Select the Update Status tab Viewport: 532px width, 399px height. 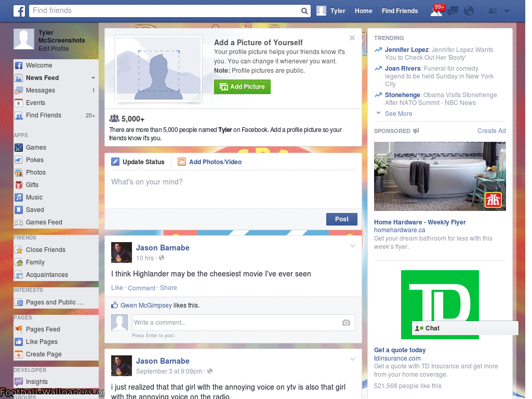[138, 162]
